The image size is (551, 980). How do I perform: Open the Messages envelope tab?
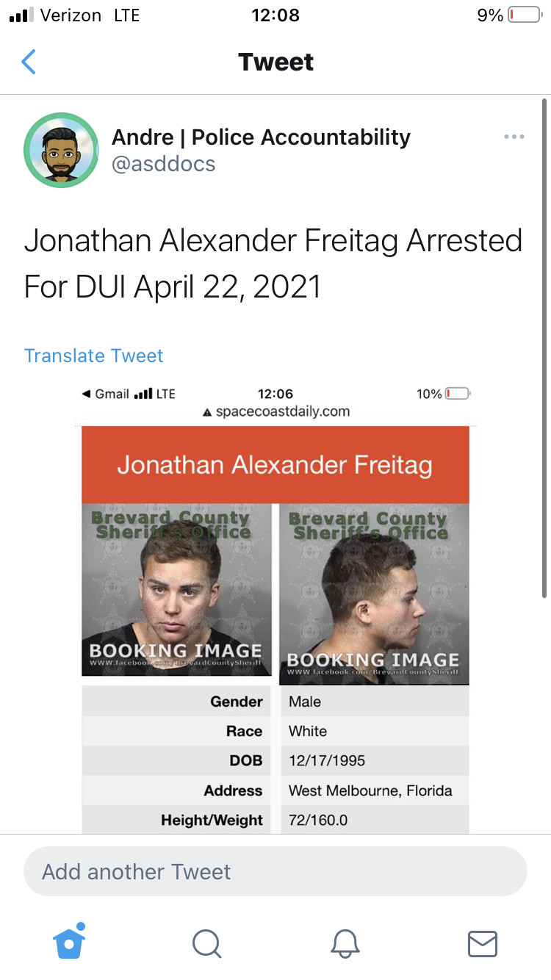point(483,943)
